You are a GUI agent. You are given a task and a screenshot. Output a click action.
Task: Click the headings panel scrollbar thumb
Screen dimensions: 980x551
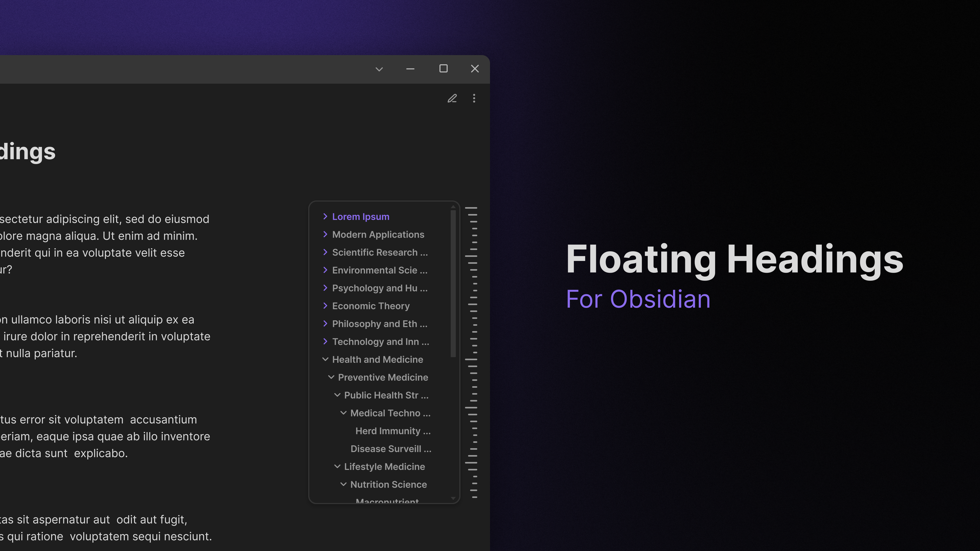pyautogui.click(x=453, y=283)
